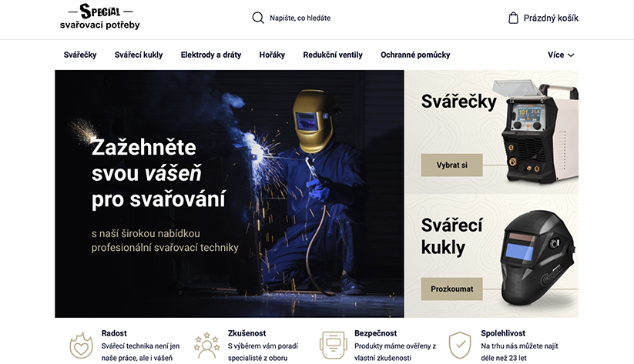Screen dimensions: 634x364
Task: Click the Prozkoumat button
Action: coord(451,289)
